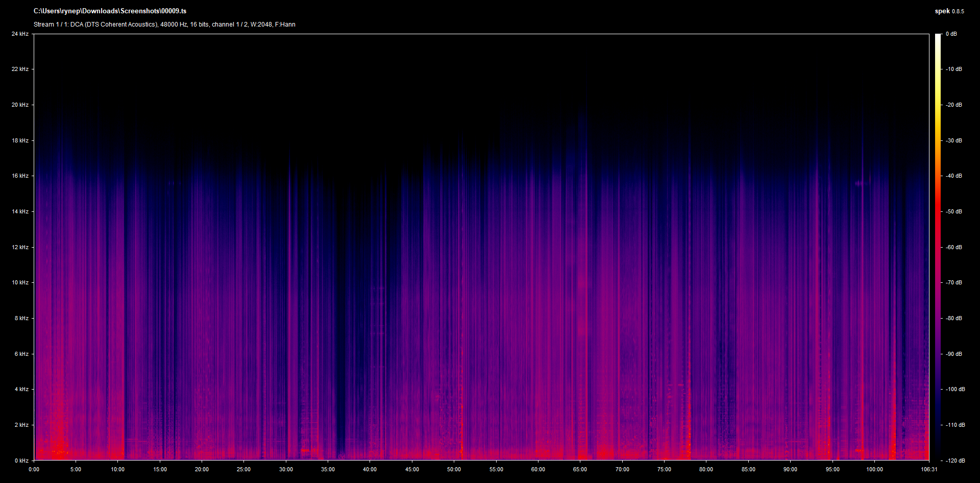Click the -30 dB scale label
The width and height of the screenshot is (980, 483).
pyautogui.click(x=954, y=140)
